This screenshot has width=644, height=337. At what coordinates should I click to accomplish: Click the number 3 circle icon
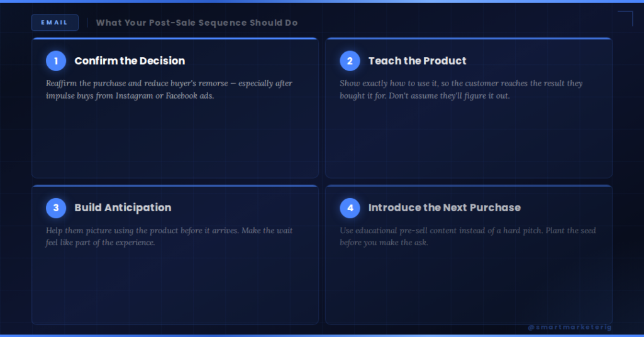56,207
